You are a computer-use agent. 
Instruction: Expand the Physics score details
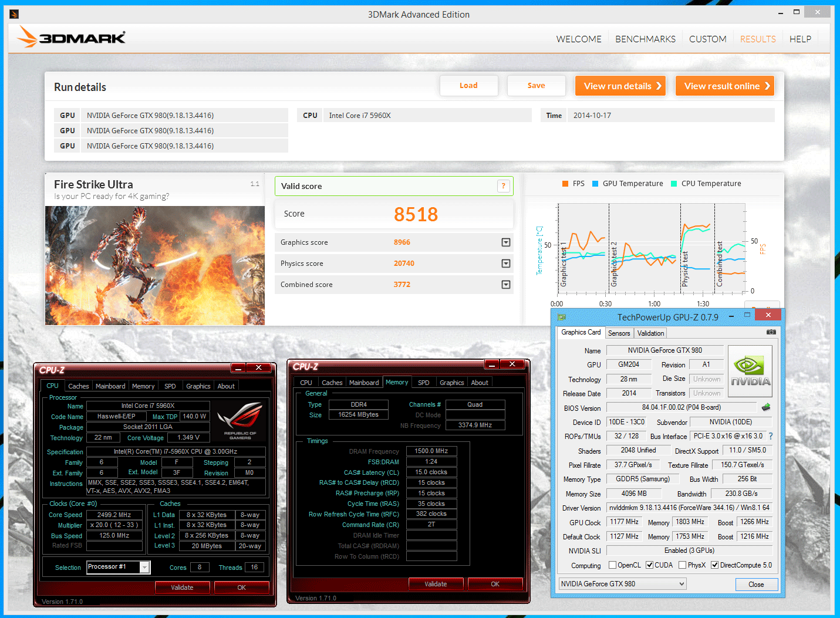[506, 264]
